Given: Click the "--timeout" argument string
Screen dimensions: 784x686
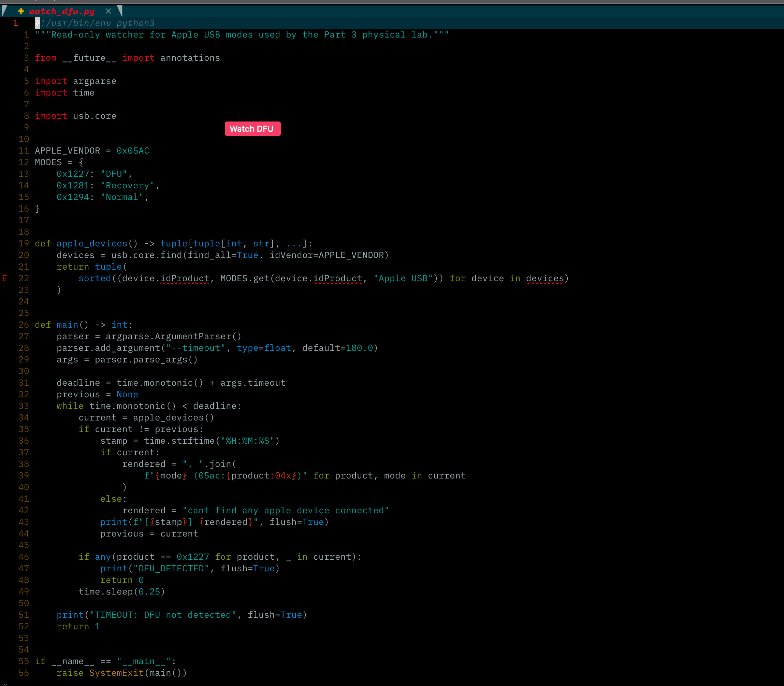Looking at the screenshot, I should (195, 348).
